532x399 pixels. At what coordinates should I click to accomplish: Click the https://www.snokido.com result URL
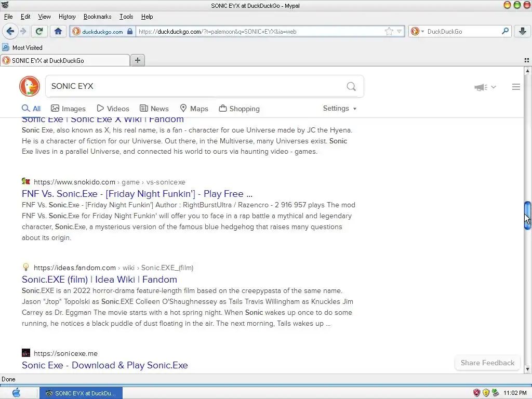(74, 182)
